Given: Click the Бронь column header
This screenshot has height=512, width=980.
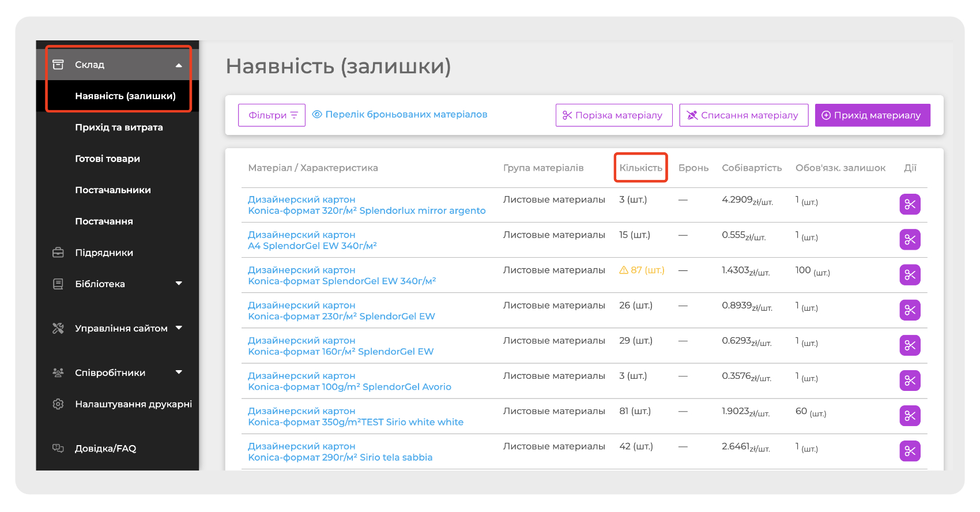Looking at the screenshot, I should pos(693,168).
